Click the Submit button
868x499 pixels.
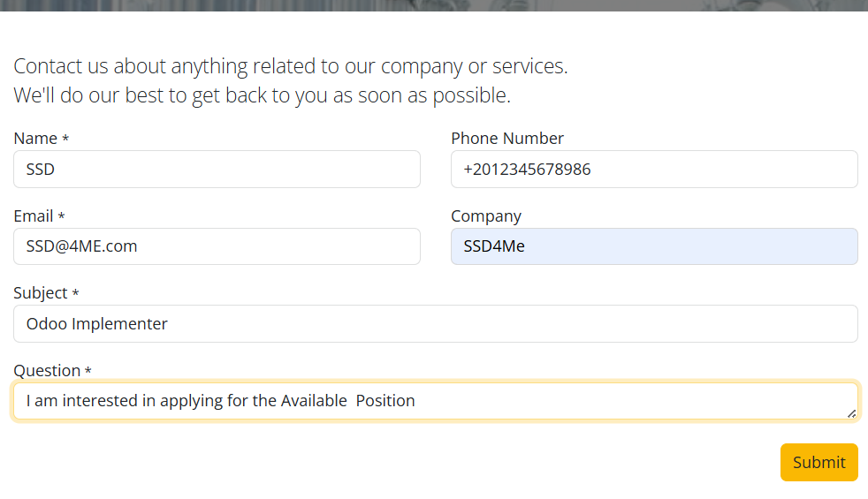coord(819,462)
